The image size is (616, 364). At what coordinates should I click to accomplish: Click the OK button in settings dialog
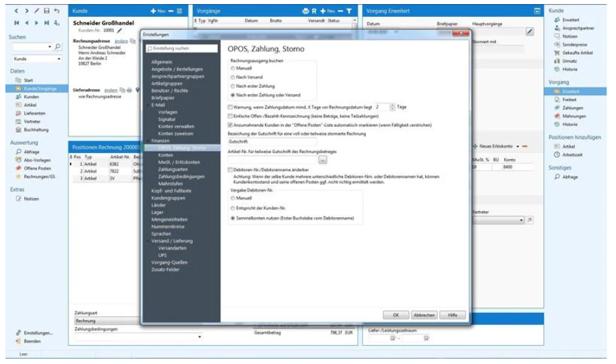(396, 315)
